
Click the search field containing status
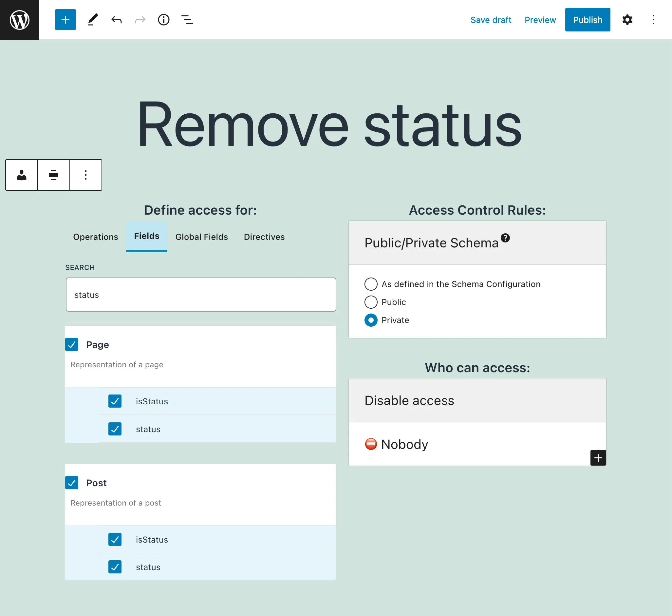click(x=201, y=295)
